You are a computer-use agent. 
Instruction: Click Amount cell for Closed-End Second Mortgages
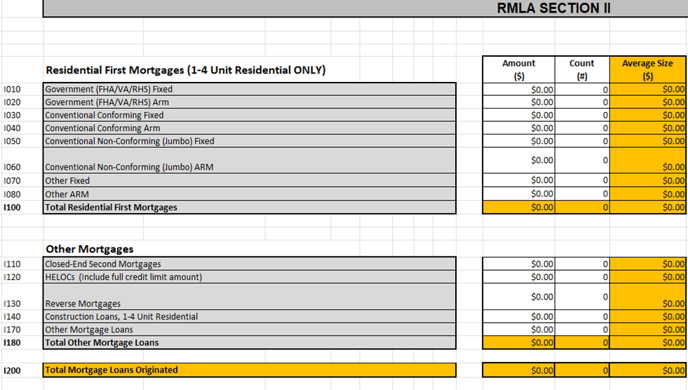tap(519, 264)
